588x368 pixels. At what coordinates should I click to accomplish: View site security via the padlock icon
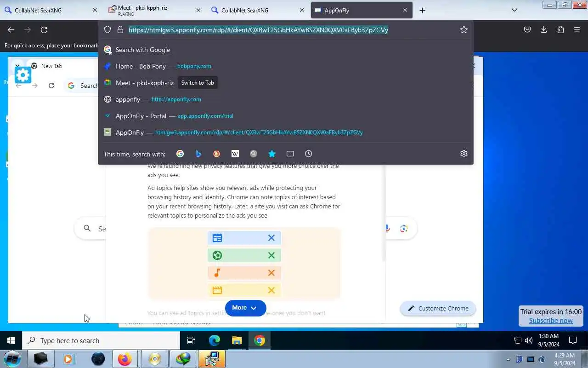[x=120, y=30]
